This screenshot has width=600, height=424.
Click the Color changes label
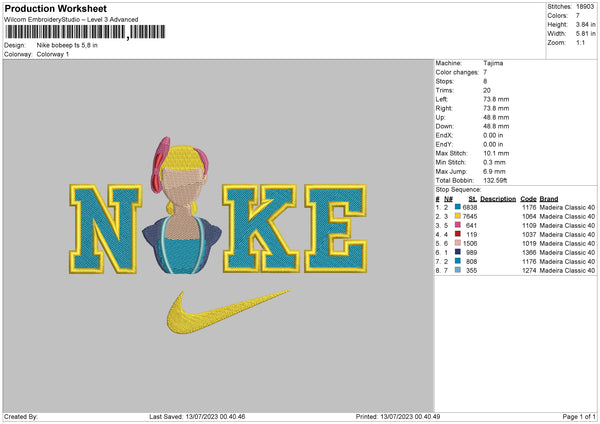pos(457,72)
